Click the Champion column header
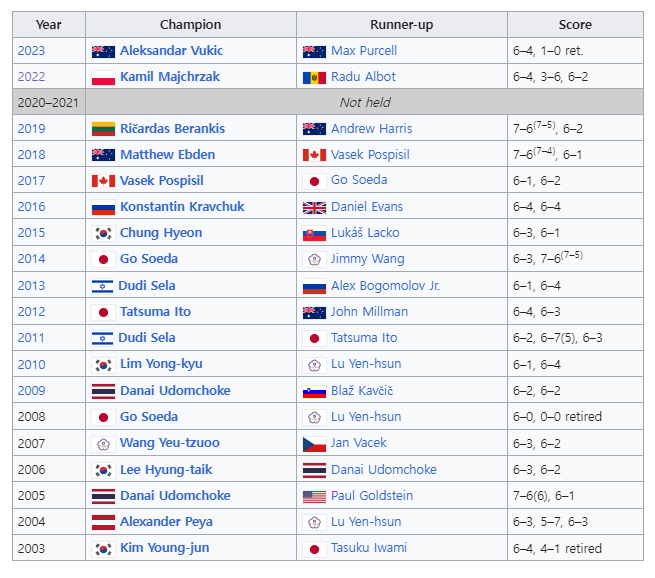Screen dimensions: 655x578 click(191, 25)
